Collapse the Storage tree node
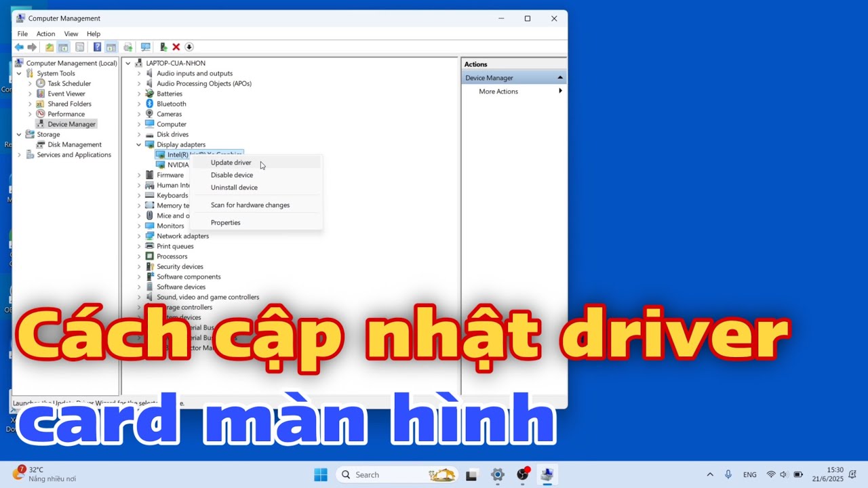Screen dimensions: 868x488 pyautogui.click(x=19, y=134)
